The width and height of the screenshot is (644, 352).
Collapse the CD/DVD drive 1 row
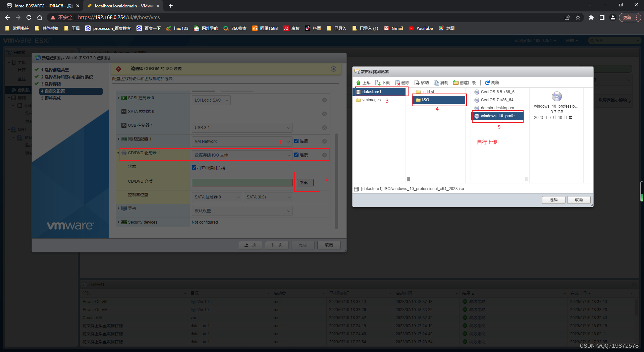tap(118, 153)
